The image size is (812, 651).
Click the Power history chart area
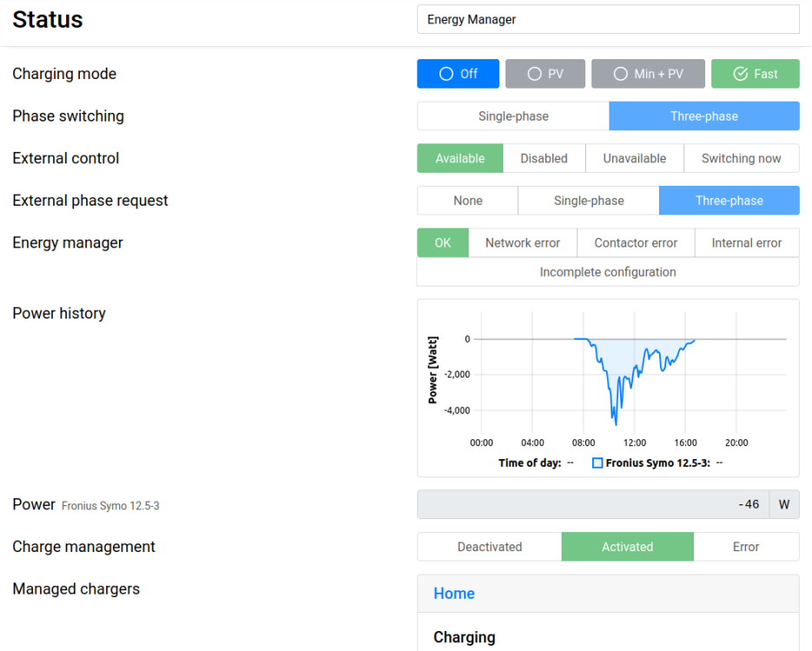pyautogui.click(x=632, y=382)
